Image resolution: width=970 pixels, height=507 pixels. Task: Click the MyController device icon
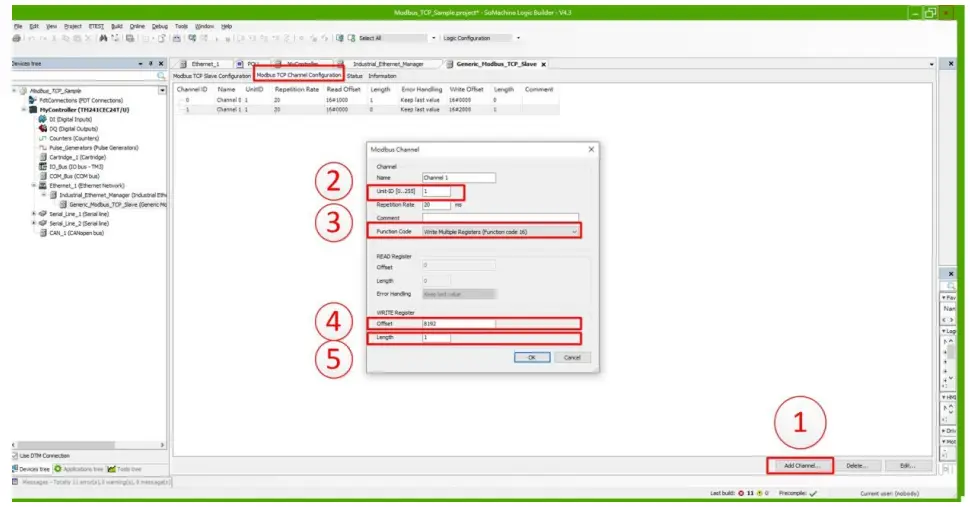point(33,109)
